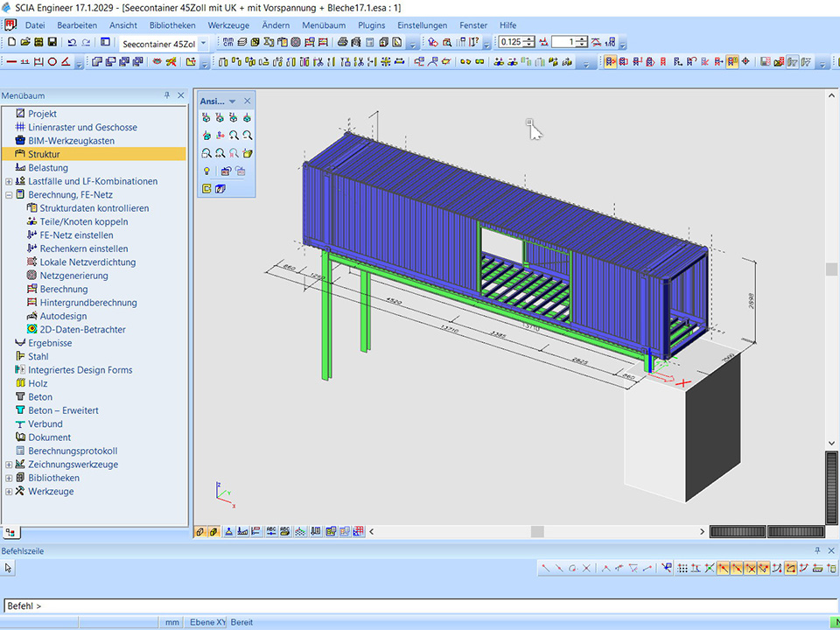Open Lastfälle und LF-Kombinationen item
This screenshot has width=840, height=630.
tap(93, 181)
